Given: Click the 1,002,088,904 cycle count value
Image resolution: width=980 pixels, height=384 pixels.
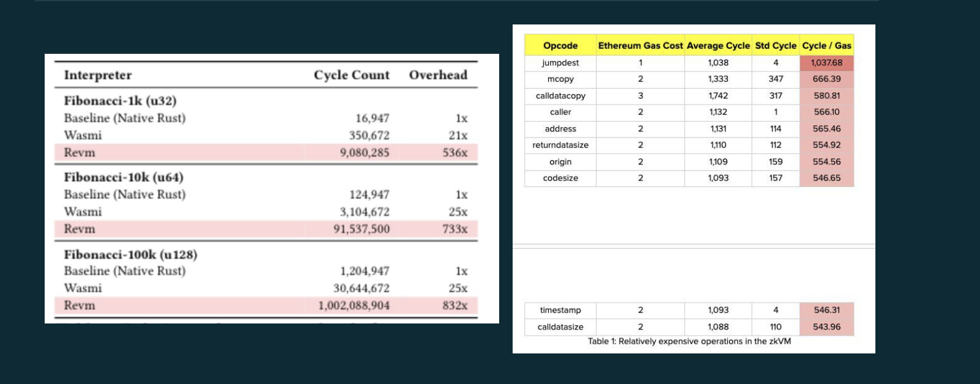Looking at the screenshot, I should point(354,305).
